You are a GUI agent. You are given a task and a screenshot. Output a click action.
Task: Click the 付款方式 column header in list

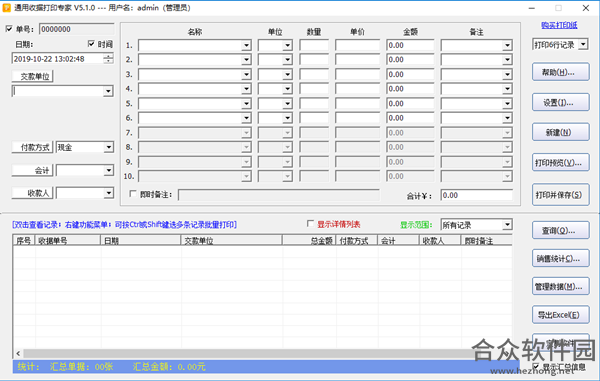pyautogui.click(x=357, y=241)
